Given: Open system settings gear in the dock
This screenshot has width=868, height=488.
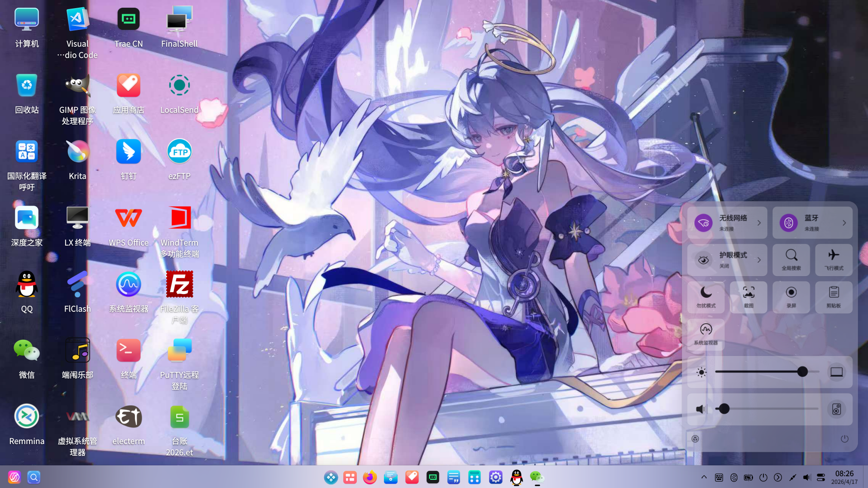Looking at the screenshot, I should pos(496,477).
